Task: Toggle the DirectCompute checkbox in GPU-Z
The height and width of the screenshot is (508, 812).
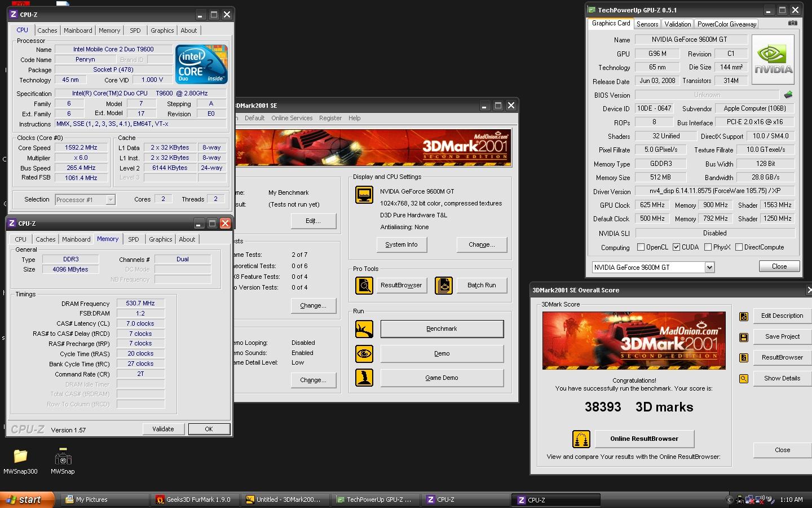Action: pyautogui.click(x=739, y=247)
